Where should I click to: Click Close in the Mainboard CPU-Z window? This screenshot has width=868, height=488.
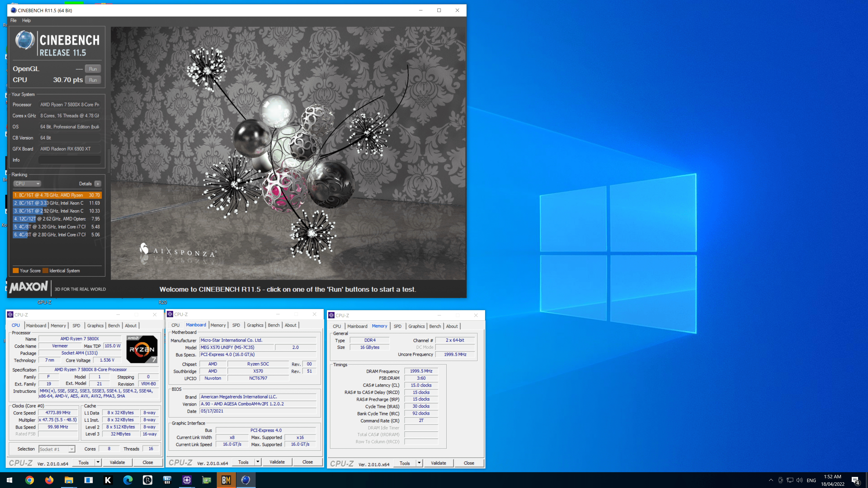[x=307, y=462]
